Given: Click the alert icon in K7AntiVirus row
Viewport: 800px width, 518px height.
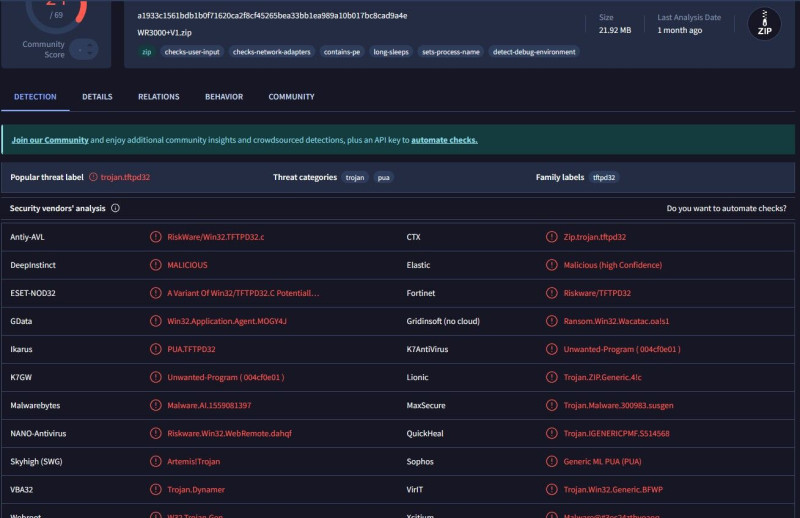Looking at the screenshot, I should coord(552,349).
